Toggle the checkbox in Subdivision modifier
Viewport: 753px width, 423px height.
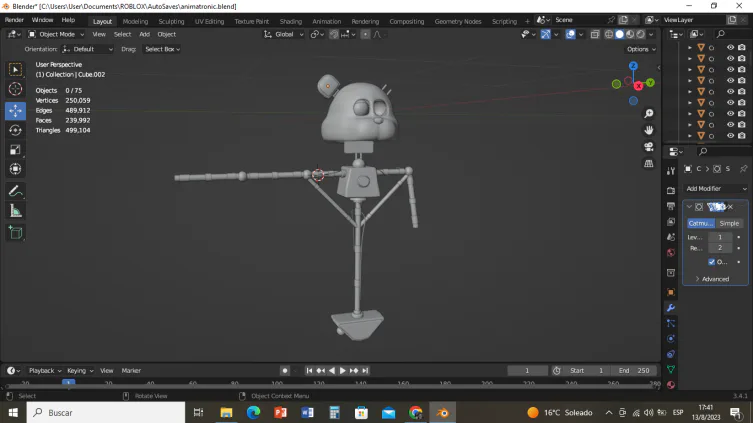click(x=712, y=262)
